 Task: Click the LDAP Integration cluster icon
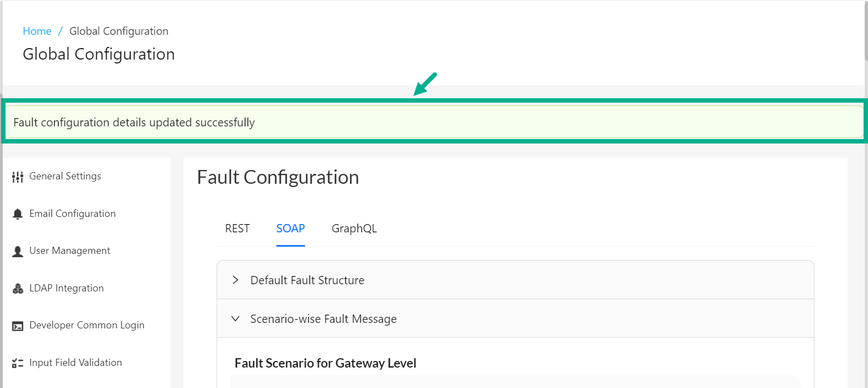(x=17, y=288)
